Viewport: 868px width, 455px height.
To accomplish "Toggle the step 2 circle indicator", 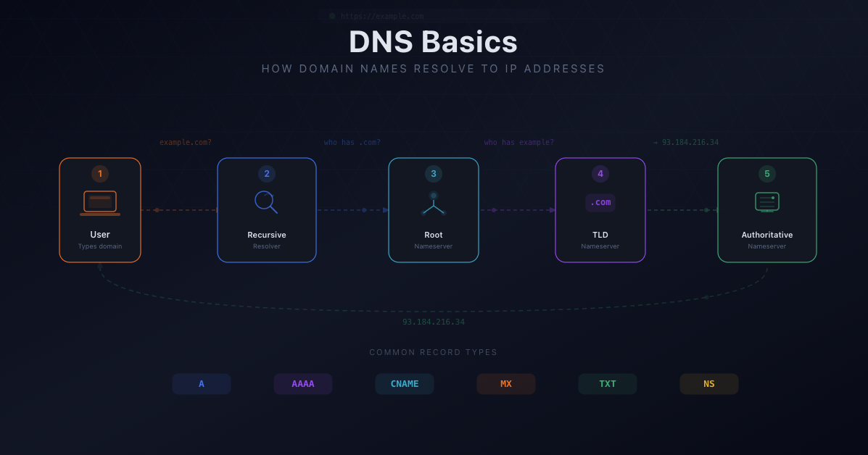I will coord(266,174).
